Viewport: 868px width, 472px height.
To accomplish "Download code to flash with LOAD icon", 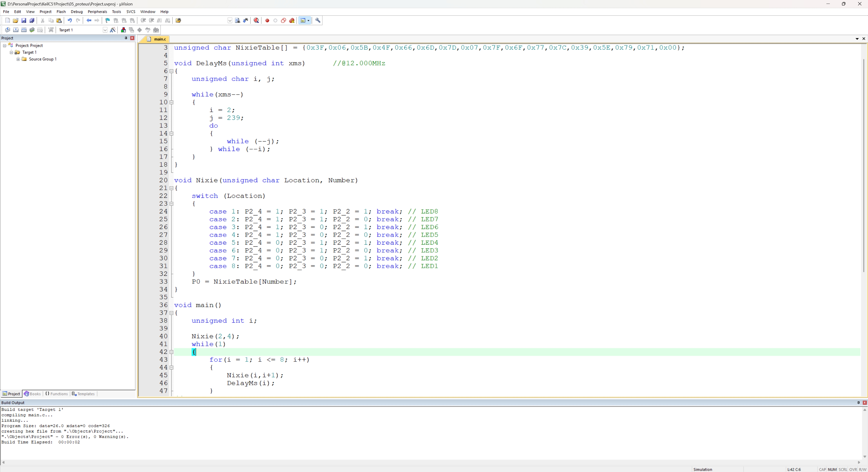I will click(51, 30).
